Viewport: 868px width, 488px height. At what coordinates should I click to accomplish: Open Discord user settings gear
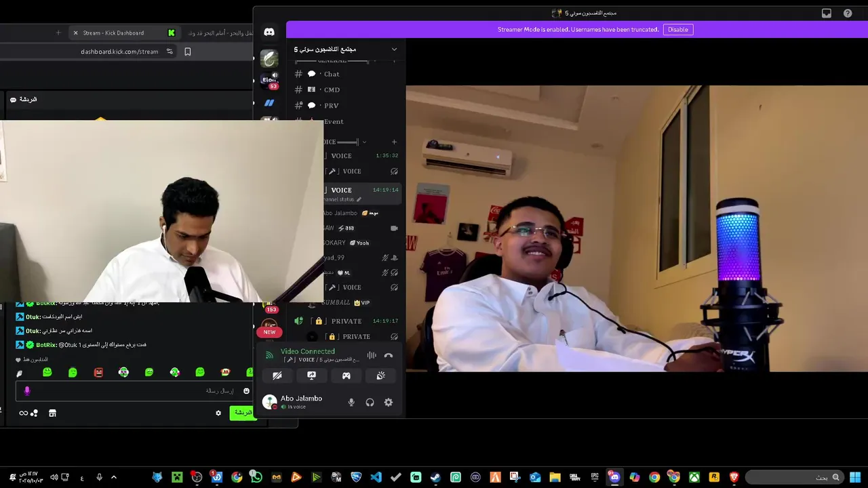pyautogui.click(x=389, y=403)
